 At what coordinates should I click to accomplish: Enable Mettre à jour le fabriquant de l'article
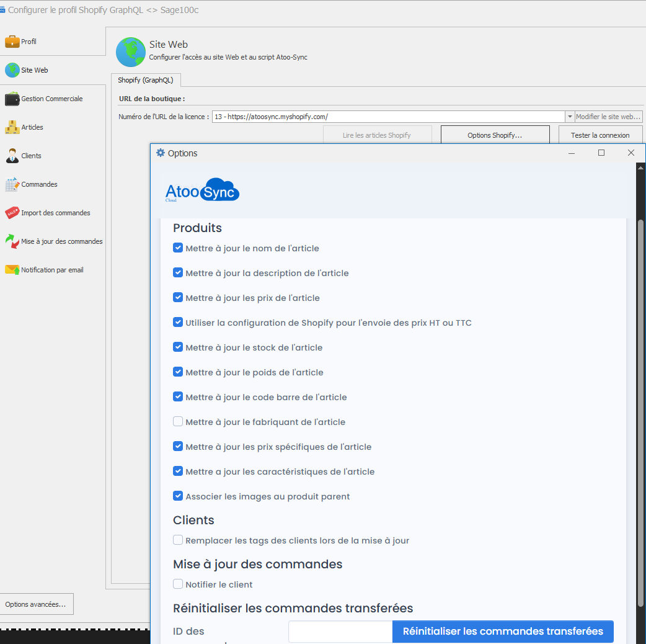(x=177, y=421)
